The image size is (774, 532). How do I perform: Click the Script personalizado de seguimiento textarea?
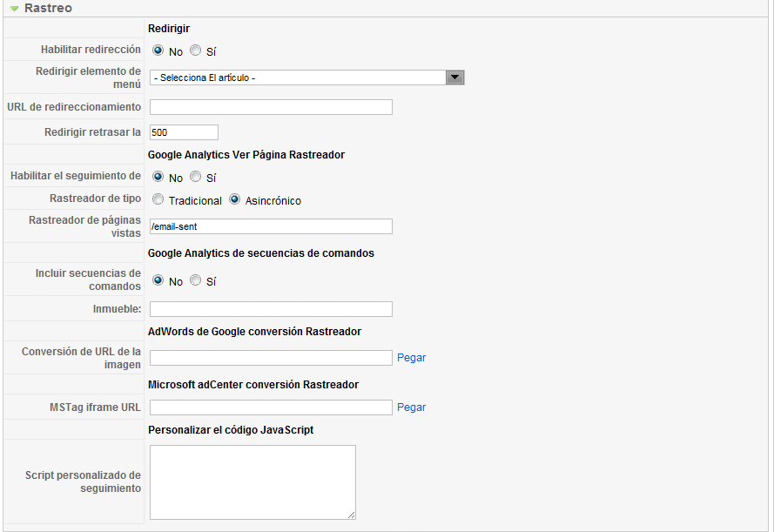(252, 482)
